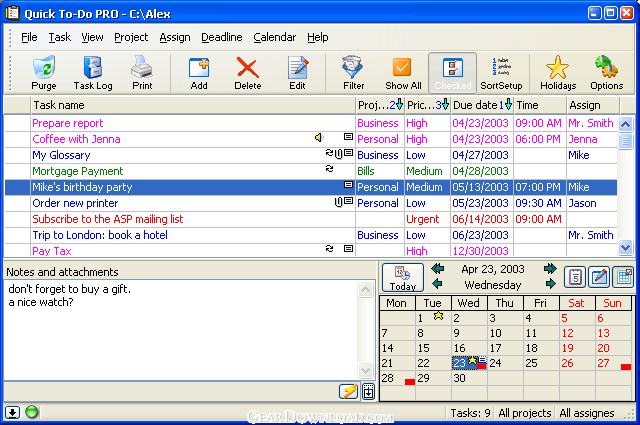640x425 pixels.
Task: Jump to Today in calendar
Action: [x=403, y=278]
